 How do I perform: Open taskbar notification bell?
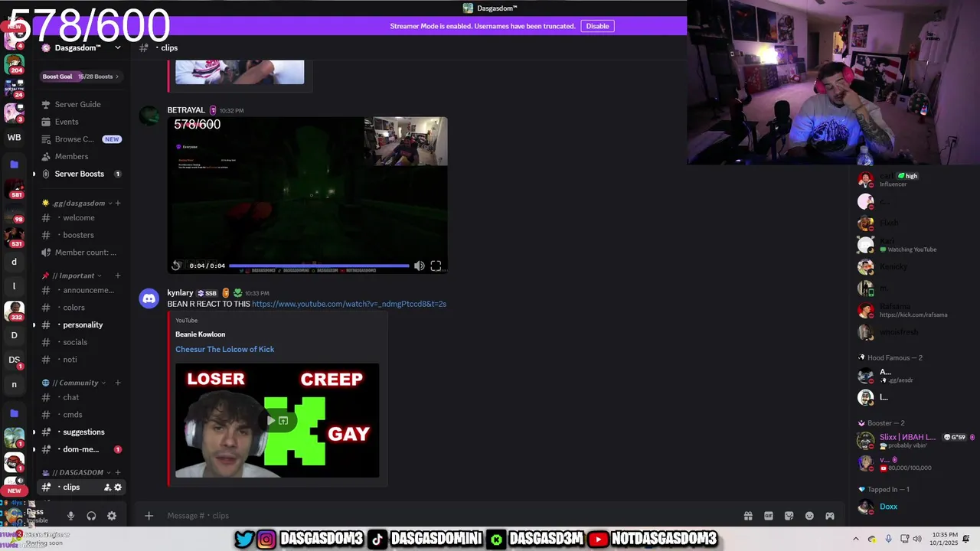966,539
